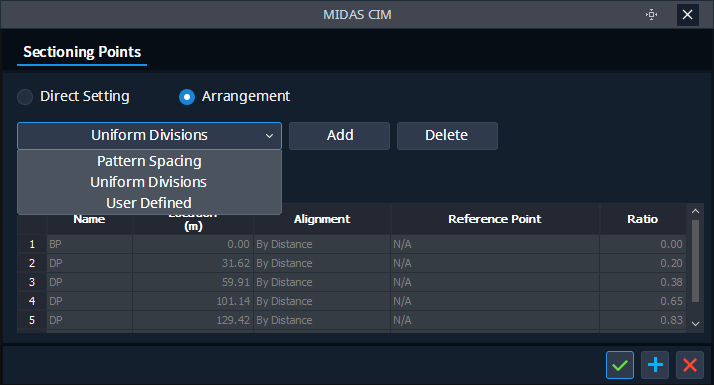Viewport: 714px width, 385px height.
Task: Choose Pattern Spacing from the list
Action: pos(149,161)
